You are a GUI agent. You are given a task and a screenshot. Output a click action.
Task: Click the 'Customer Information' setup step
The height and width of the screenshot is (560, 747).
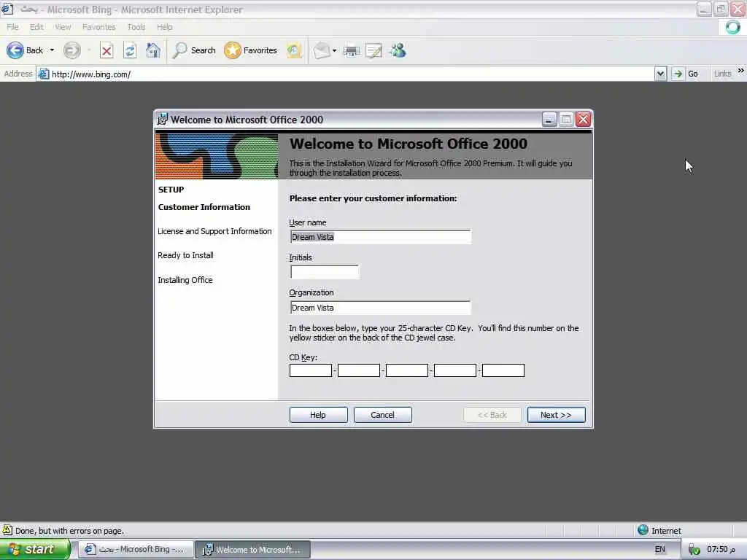pos(204,207)
